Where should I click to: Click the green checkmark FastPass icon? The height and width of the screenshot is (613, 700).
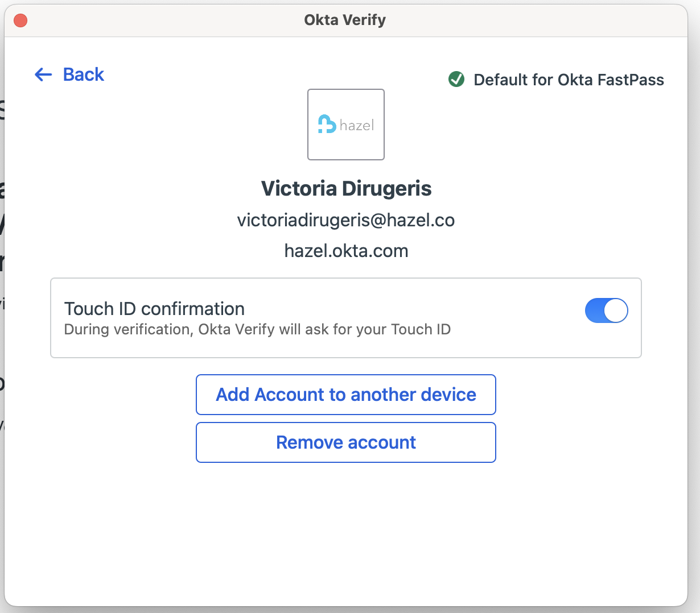456,80
